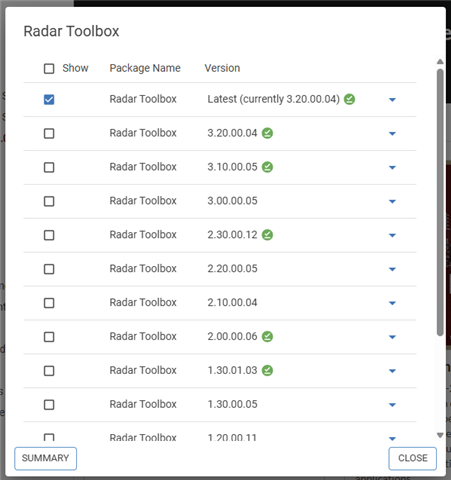The width and height of the screenshot is (451, 480).
Task: Click the scrollbar up arrow
Action: (x=440, y=62)
